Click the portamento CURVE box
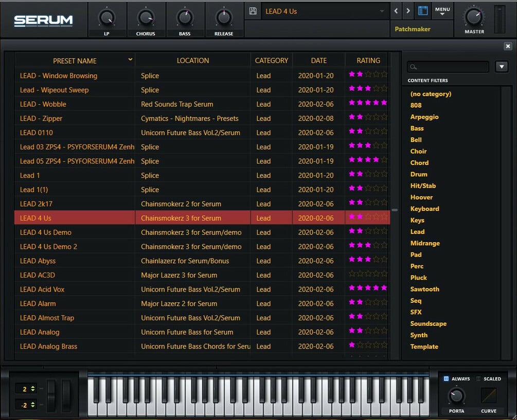517x420 pixels. [x=489, y=395]
